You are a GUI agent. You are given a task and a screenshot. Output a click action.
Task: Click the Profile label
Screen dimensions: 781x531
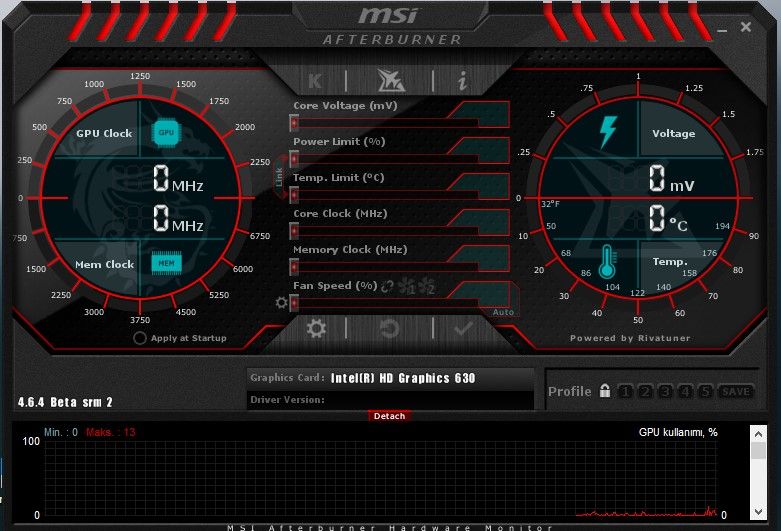point(569,392)
